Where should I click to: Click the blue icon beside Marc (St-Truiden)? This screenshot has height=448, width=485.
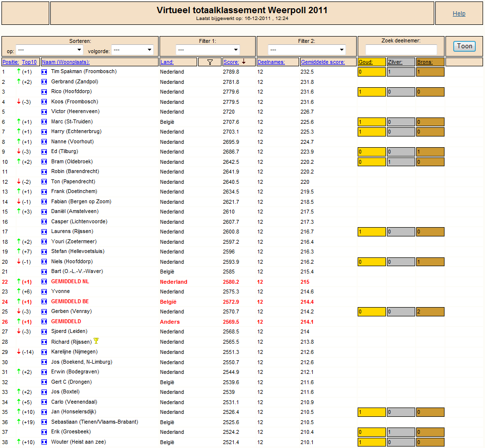(44, 122)
